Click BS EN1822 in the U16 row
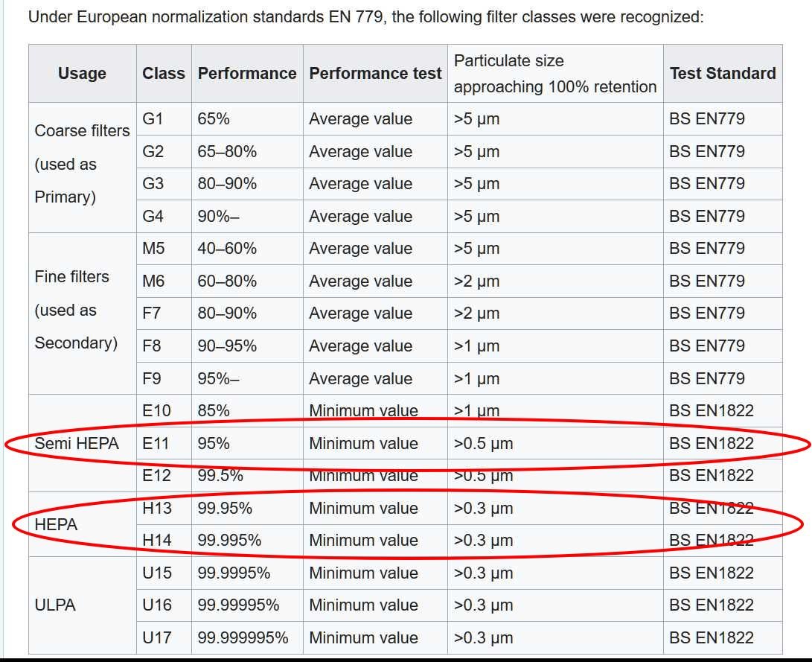The image size is (812, 662). click(711, 605)
